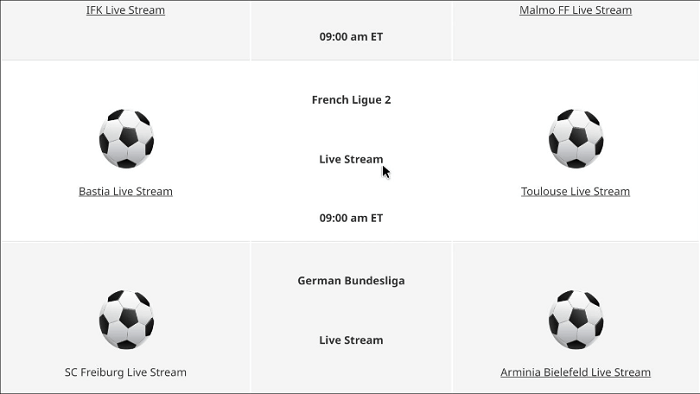The height and width of the screenshot is (394, 700).
Task: Click empty cell space beneath IFK Live Stream link
Action: [125, 39]
